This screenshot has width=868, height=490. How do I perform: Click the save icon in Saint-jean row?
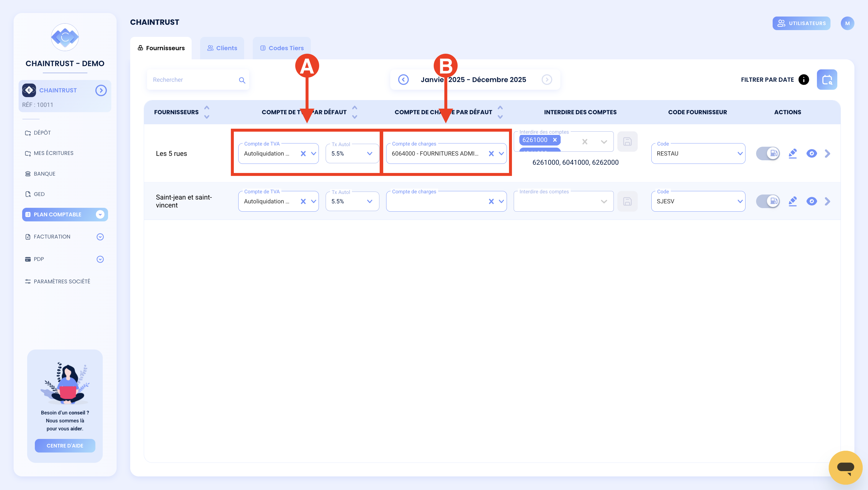tap(627, 201)
